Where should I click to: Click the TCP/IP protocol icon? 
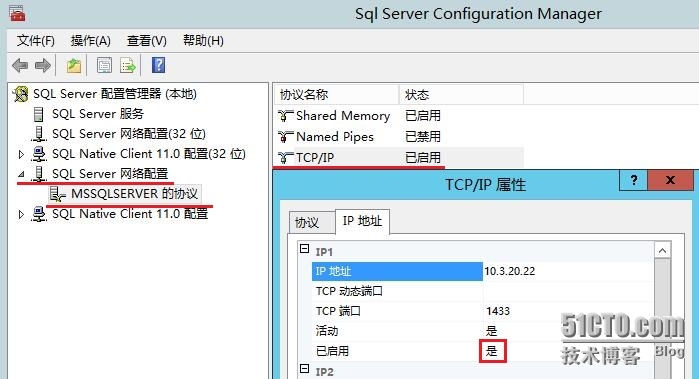(x=285, y=157)
